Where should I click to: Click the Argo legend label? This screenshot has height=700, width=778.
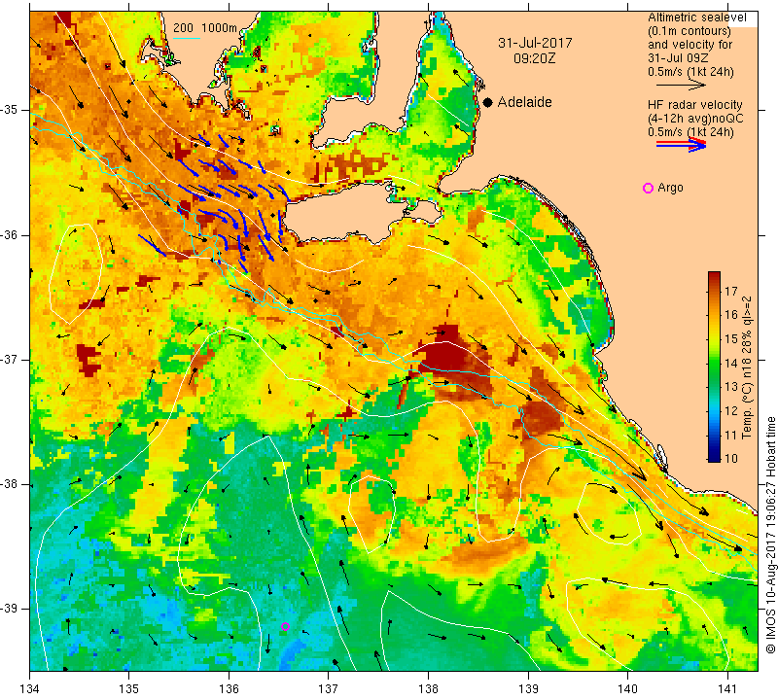(x=670, y=188)
